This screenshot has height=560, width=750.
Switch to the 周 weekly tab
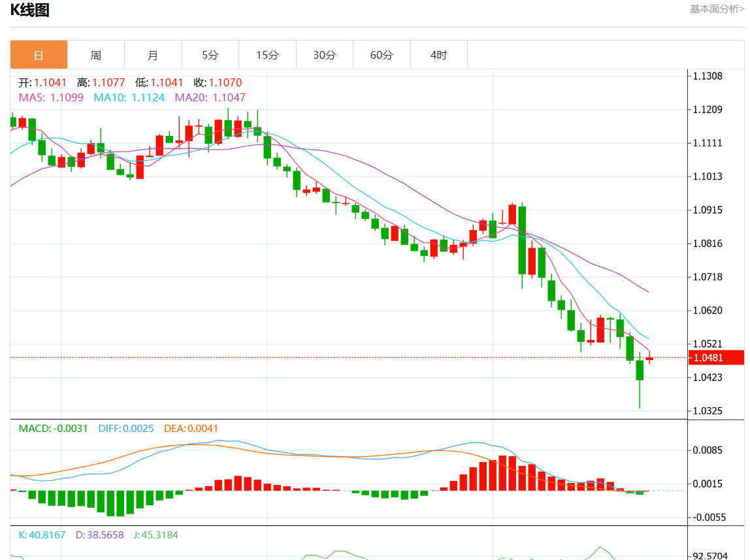(96, 55)
